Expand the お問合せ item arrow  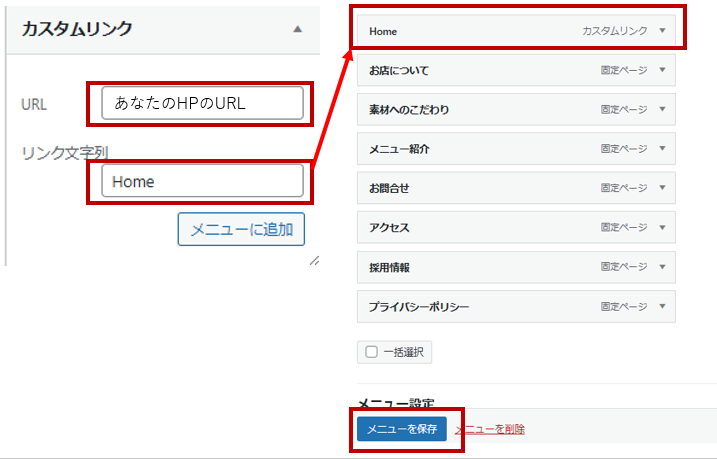point(662,188)
